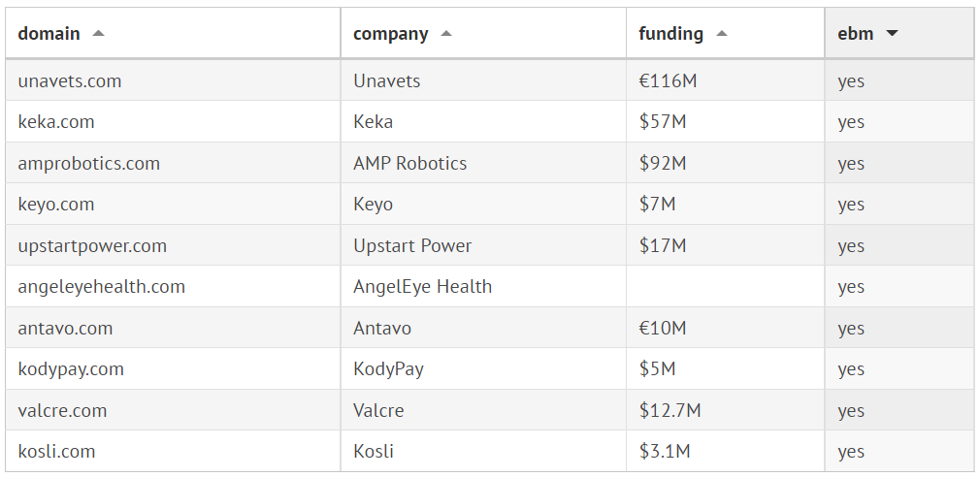Click the Keyo company name

pos(373,205)
